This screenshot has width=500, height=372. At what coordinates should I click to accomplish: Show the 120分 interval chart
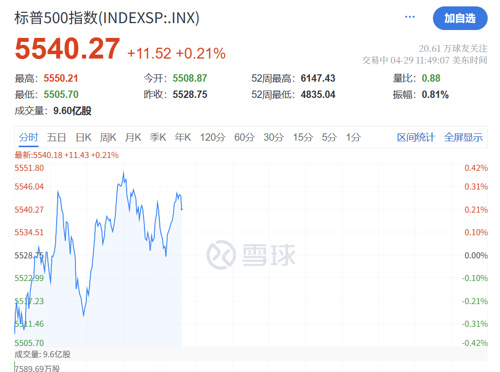[x=213, y=137]
